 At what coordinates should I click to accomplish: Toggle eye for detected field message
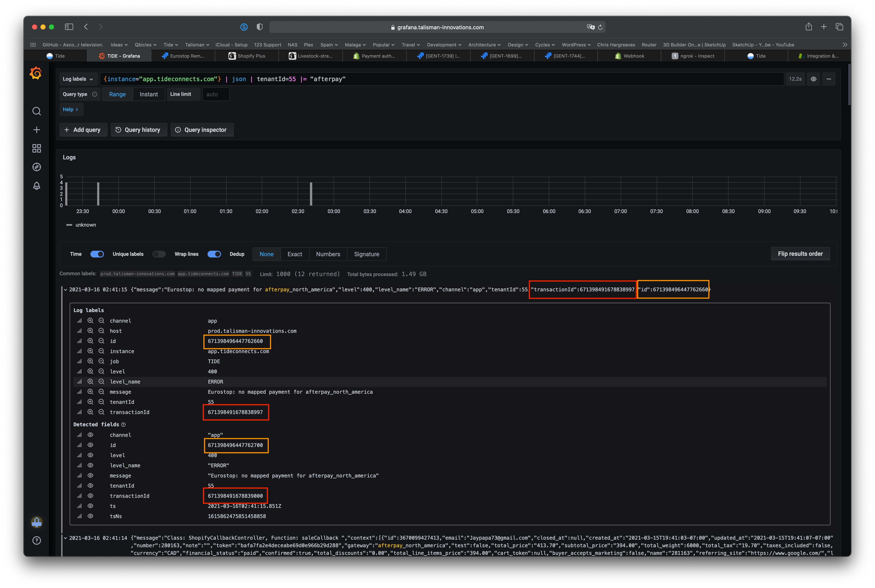[90, 475]
